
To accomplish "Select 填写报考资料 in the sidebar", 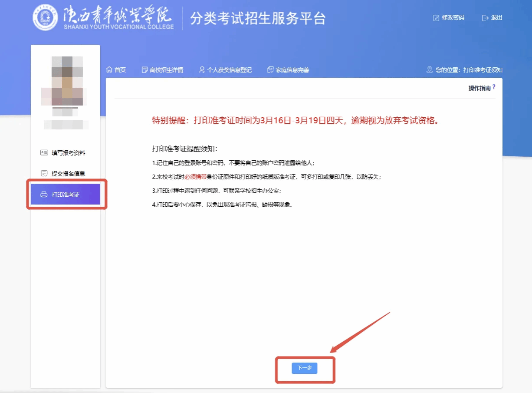I will click(68, 153).
